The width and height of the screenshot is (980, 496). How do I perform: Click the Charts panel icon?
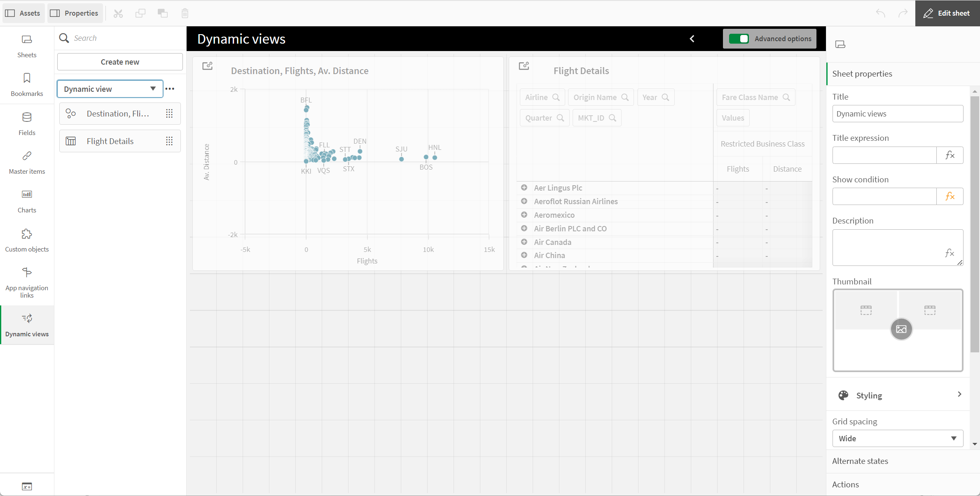tap(27, 194)
